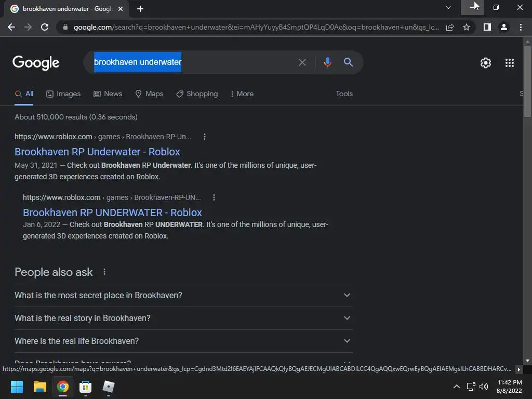532x399 pixels.
Task: Reload the current page
Action: click(45, 27)
